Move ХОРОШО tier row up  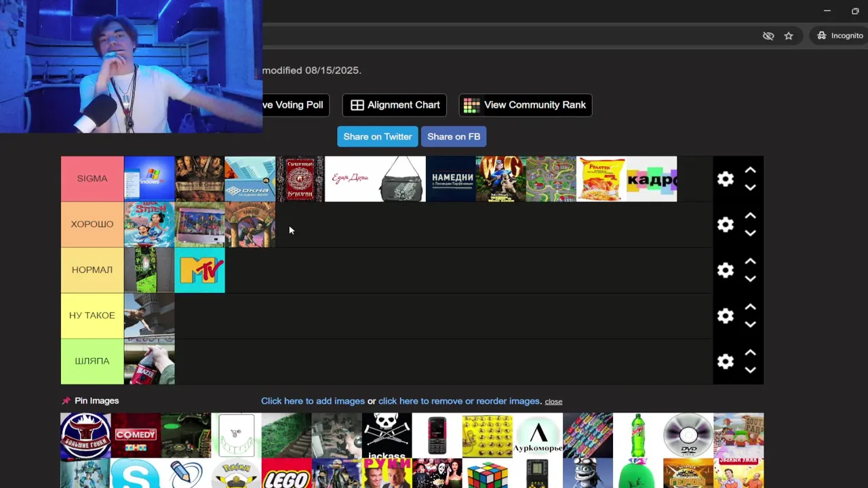point(750,216)
